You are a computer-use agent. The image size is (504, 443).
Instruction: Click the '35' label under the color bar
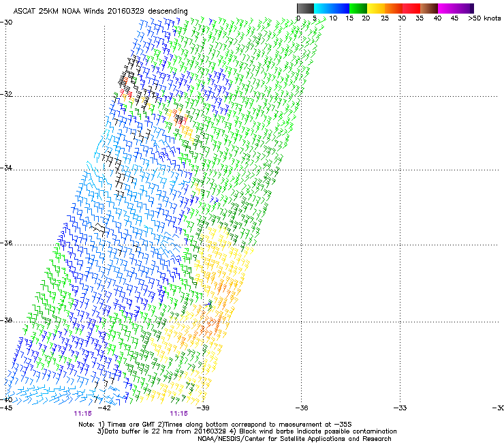click(x=420, y=18)
